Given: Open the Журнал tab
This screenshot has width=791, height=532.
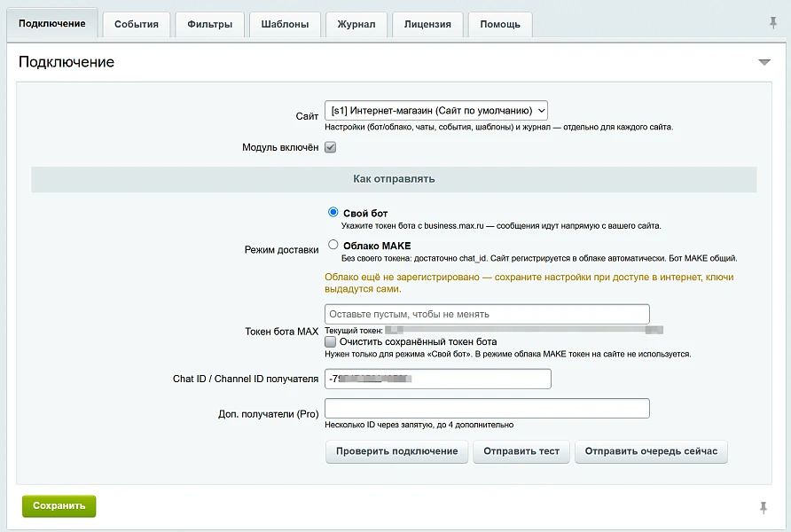Looking at the screenshot, I should tap(356, 24).
